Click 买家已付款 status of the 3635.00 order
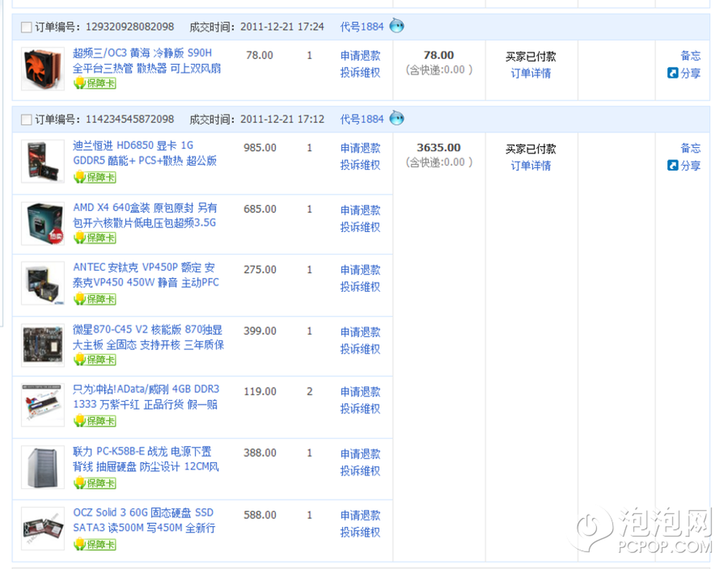The height and width of the screenshot is (569, 728). (531, 149)
